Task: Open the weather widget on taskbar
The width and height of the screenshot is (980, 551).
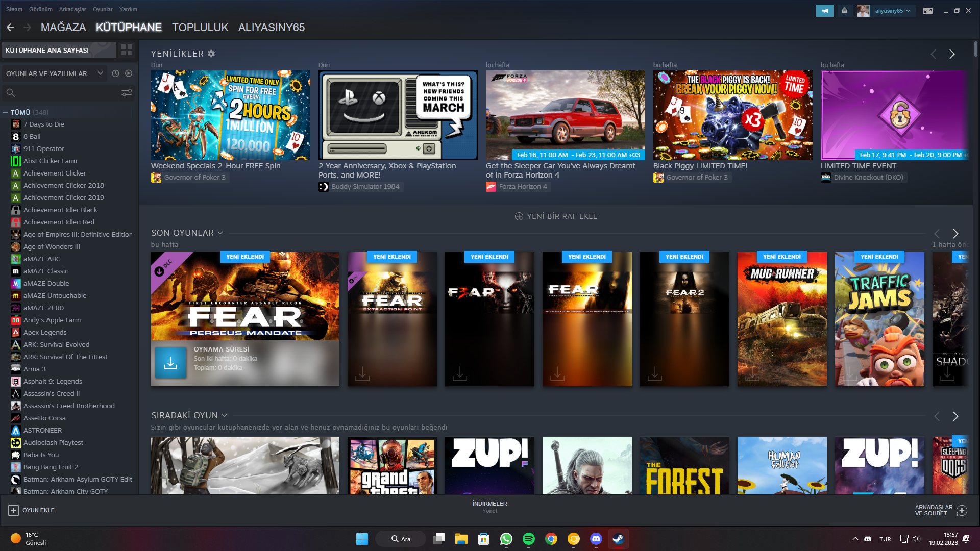Action: pos(29,539)
